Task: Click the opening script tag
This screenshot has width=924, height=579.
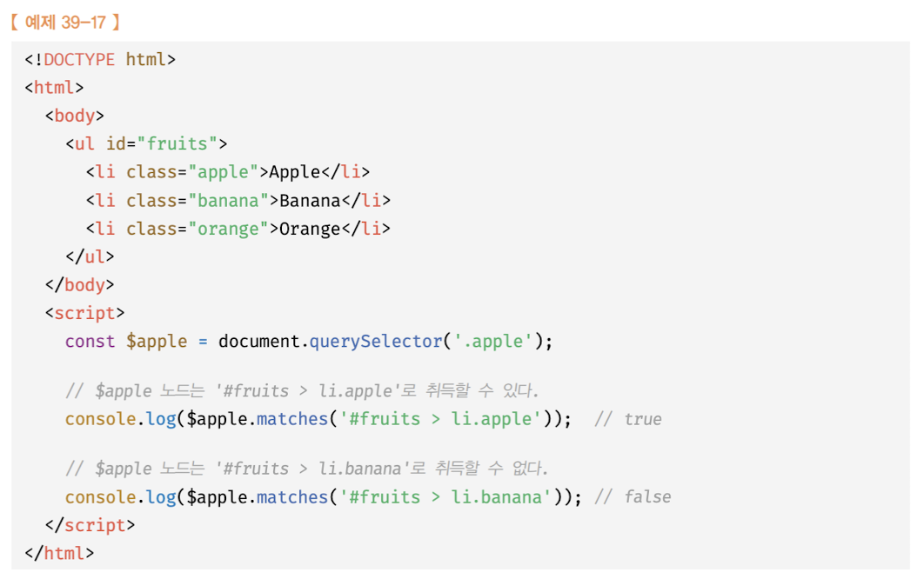Action: (85, 313)
